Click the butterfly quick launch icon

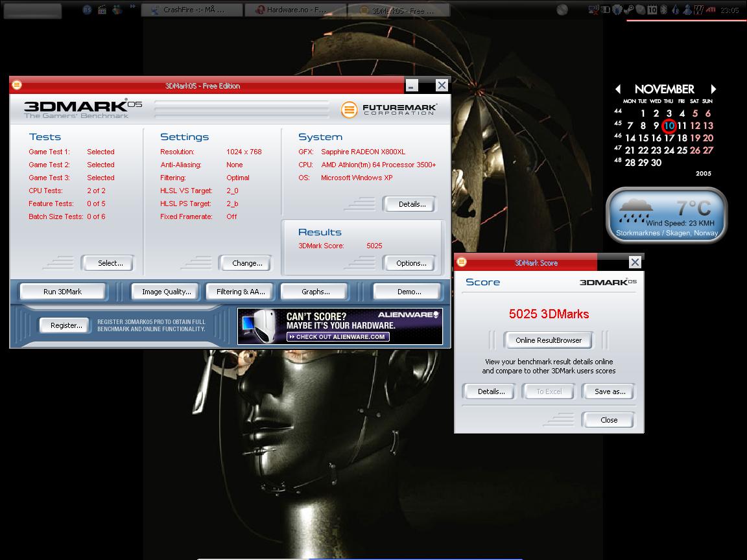pyautogui.click(x=117, y=9)
